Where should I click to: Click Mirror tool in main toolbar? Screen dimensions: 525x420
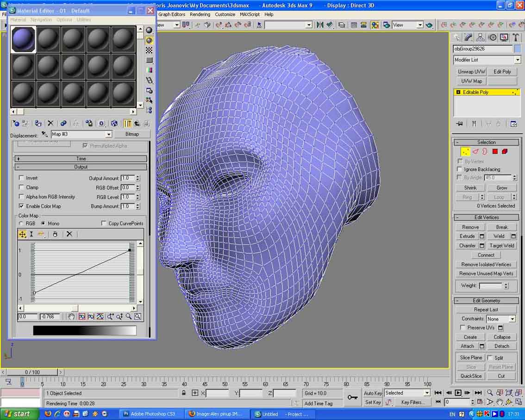[x=320, y=25]
